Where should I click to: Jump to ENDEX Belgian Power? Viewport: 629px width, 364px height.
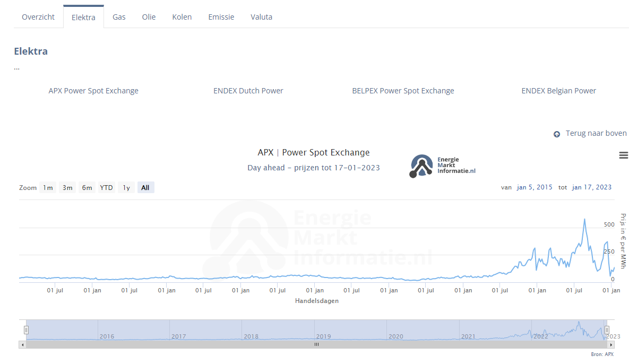(x=559, y=91)
